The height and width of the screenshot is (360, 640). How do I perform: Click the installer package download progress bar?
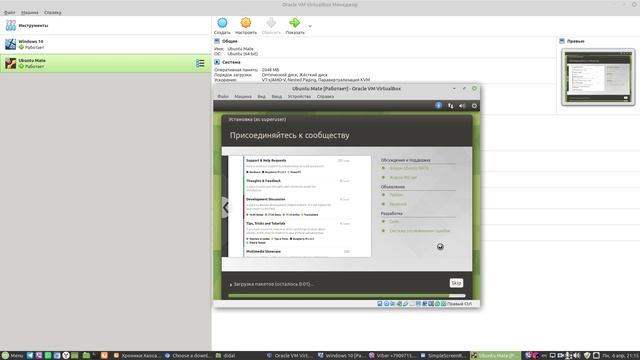pos(347,296)
